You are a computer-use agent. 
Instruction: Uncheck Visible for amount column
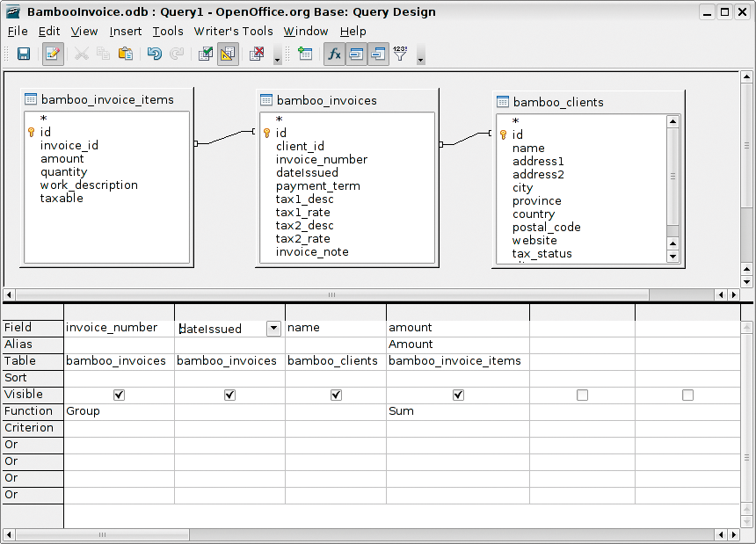coord(458,395)
